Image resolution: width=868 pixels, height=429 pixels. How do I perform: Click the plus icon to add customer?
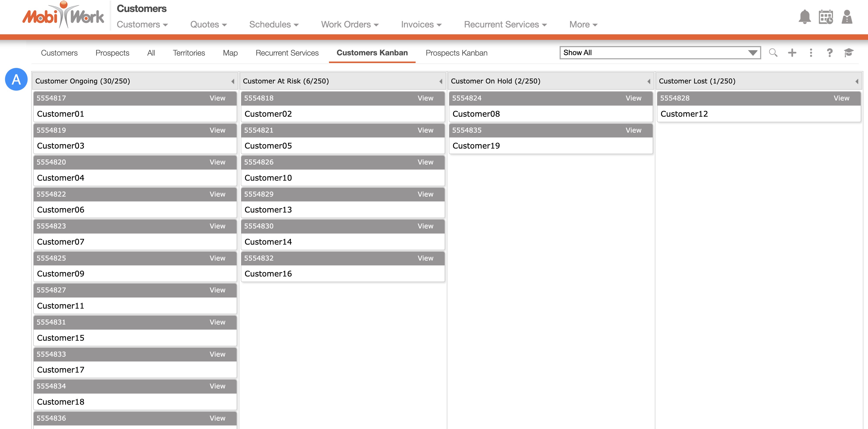coord(792,52)
